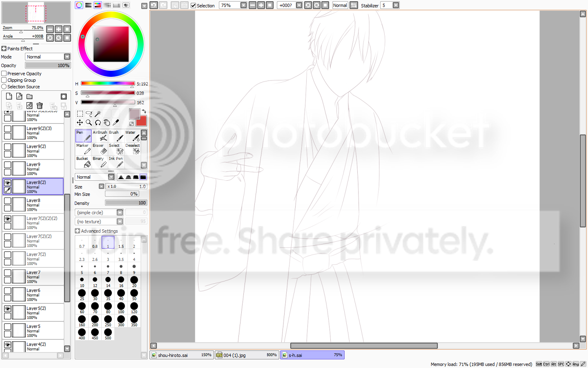Show Layer6 via its visibility box
This screenshot has height=368, width=588.
(7, 291)
